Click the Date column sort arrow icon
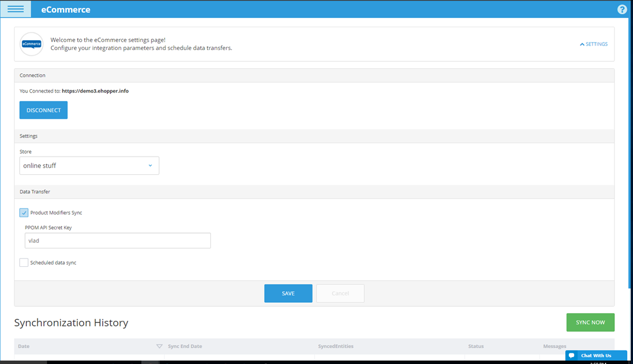Screen dimensions: 633x364 coord(159,347)
